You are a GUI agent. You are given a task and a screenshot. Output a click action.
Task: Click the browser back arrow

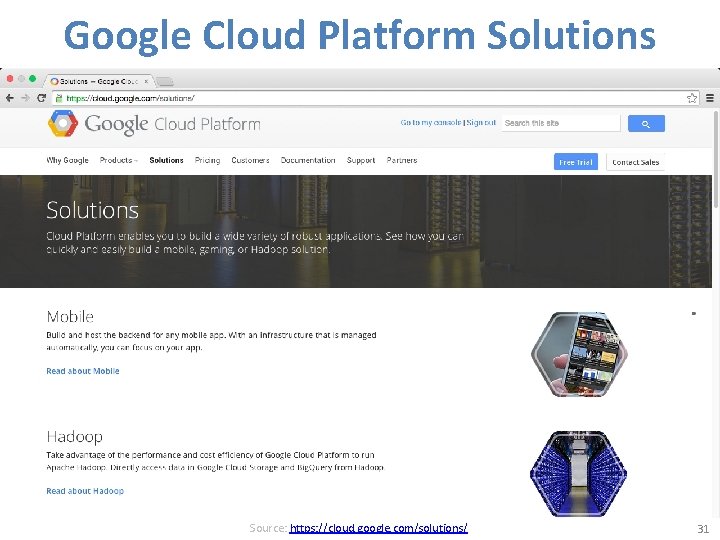(10, 98)
